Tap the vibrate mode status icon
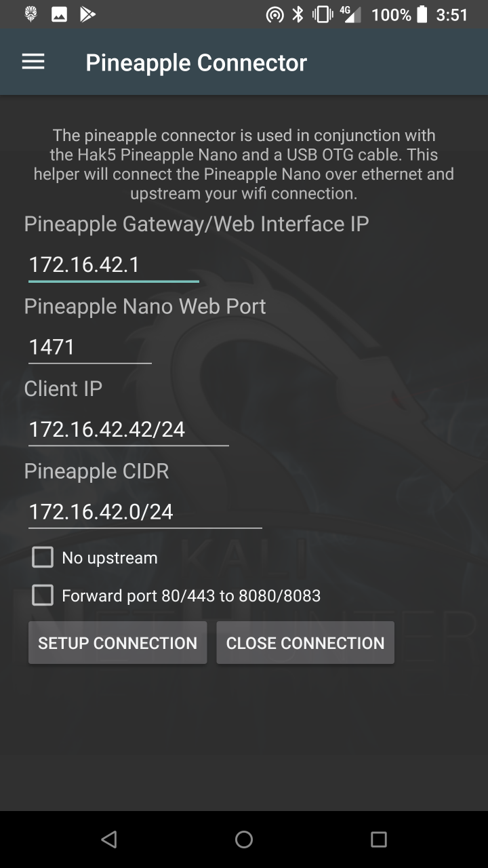The image size is (488, 868). click(x=322, y=14)
